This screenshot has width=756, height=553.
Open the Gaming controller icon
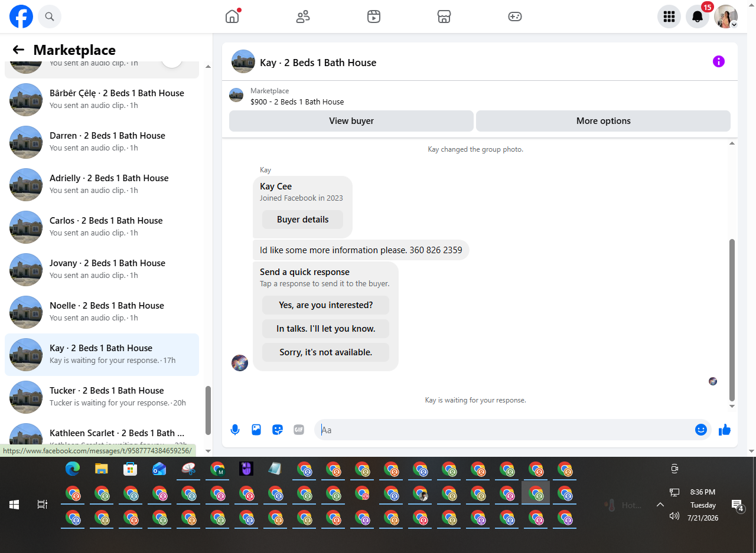(515, 17)
